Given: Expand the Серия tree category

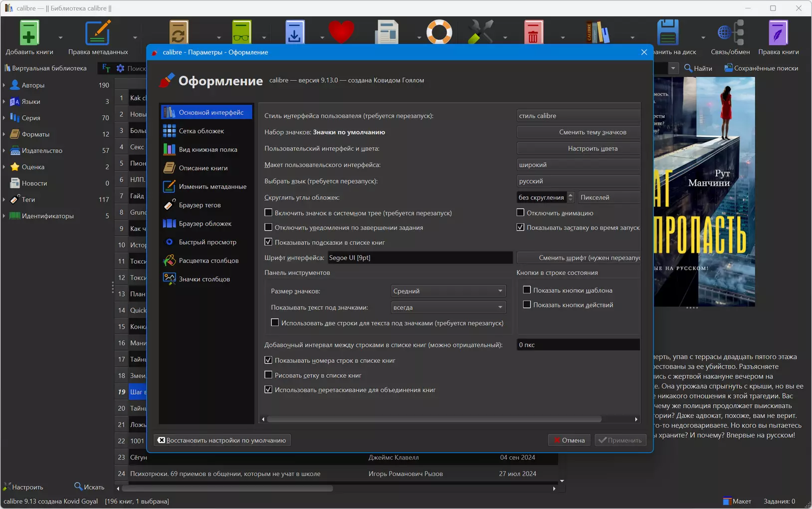Looking at the screenshot, I should point(4,118).
